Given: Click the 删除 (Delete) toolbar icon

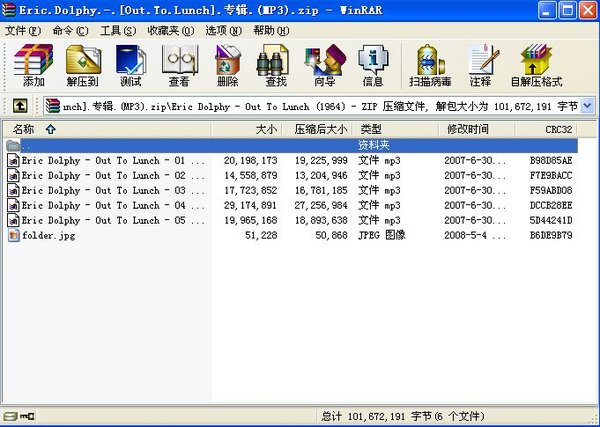Looking at the screenshot, I should (x=228, y=65).
